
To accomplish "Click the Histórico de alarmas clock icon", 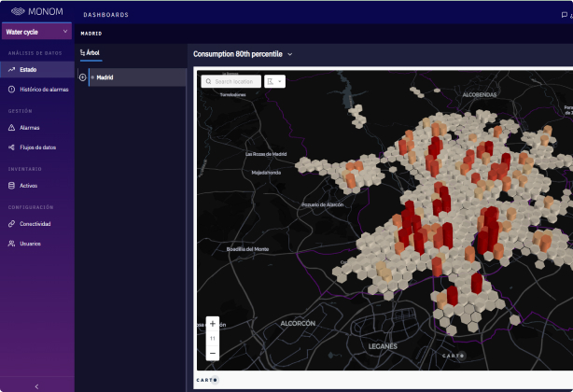I will point(12,90).
